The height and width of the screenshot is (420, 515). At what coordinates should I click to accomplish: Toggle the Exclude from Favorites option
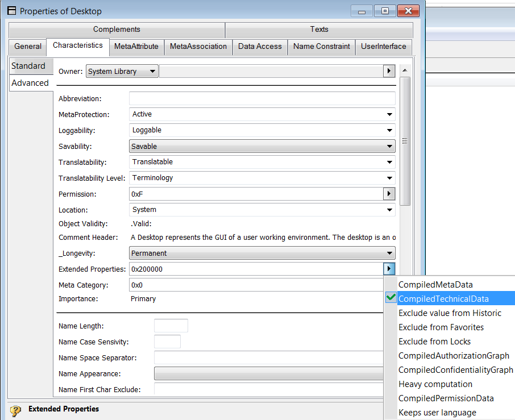coord(441,327)
